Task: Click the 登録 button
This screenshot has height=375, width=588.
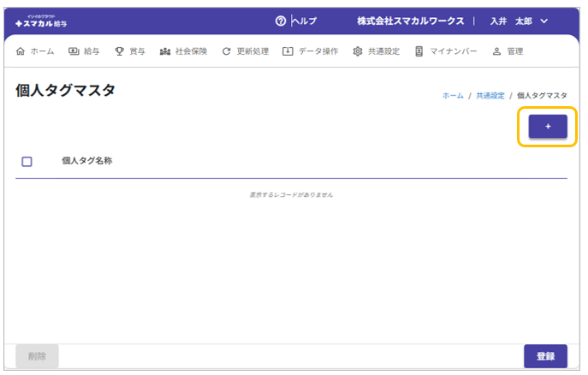Action: 545,356
